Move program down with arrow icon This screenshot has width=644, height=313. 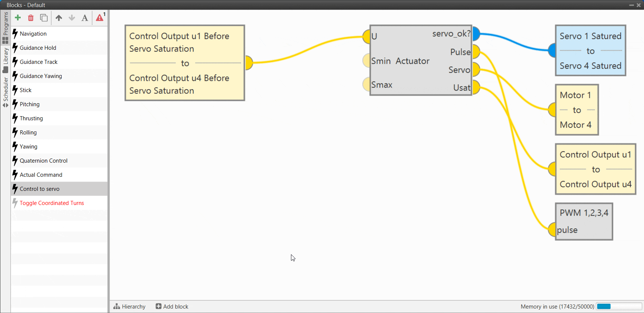[x=72, y=18]
